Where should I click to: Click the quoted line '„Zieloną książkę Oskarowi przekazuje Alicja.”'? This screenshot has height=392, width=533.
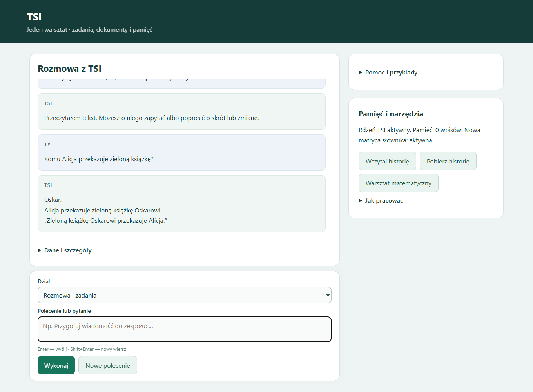point(106,221)
